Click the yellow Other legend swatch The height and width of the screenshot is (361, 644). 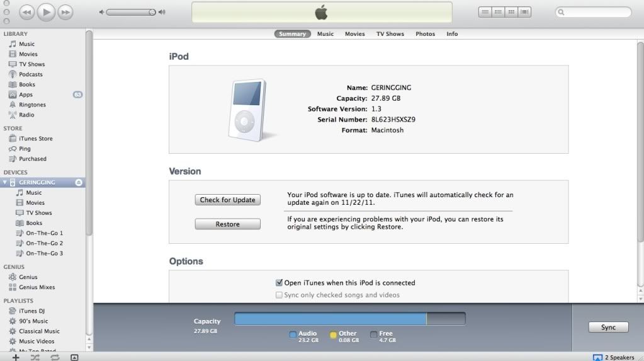[333, 335]
